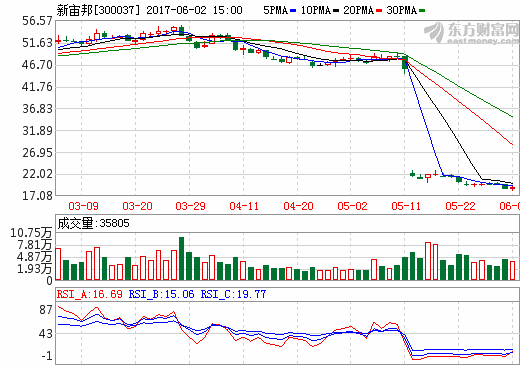This screenshot has width=520, height=365.
Task: Click the 03-29 date label
Action: [191, 206]
